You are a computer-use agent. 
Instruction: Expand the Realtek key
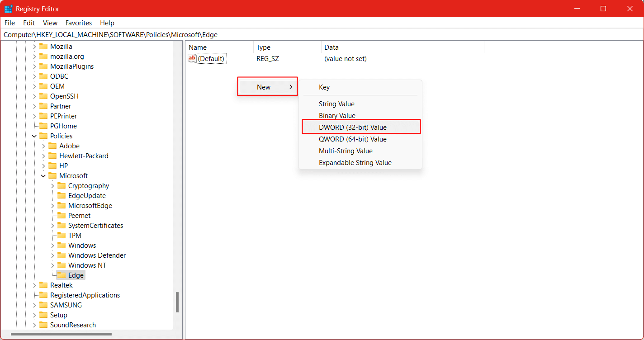[34, 285]
